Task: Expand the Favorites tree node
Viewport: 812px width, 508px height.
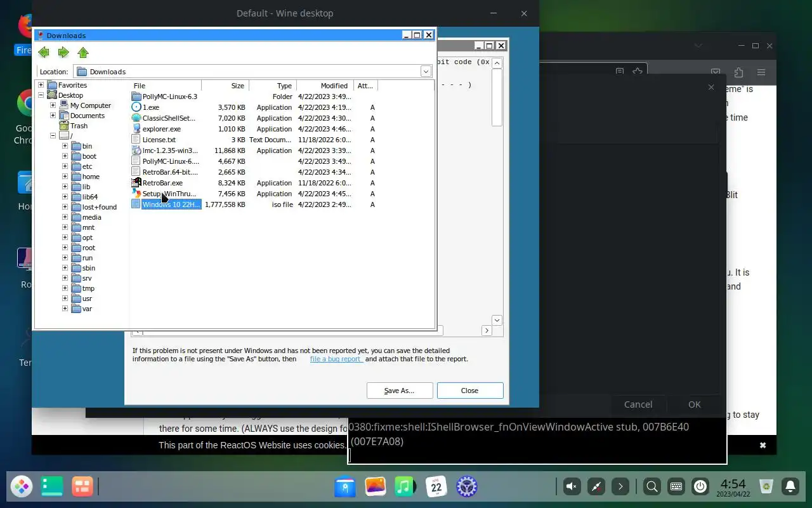Action: [41, 85]
